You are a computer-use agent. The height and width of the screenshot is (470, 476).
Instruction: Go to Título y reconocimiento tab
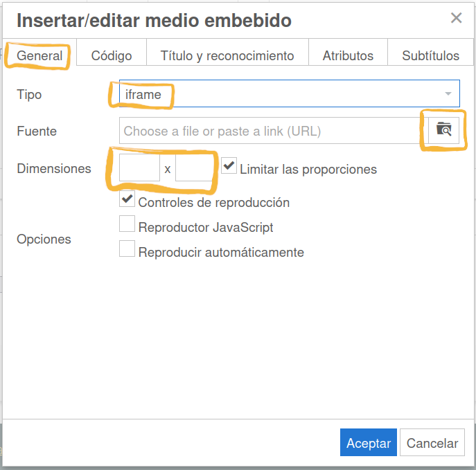[227, 56]
